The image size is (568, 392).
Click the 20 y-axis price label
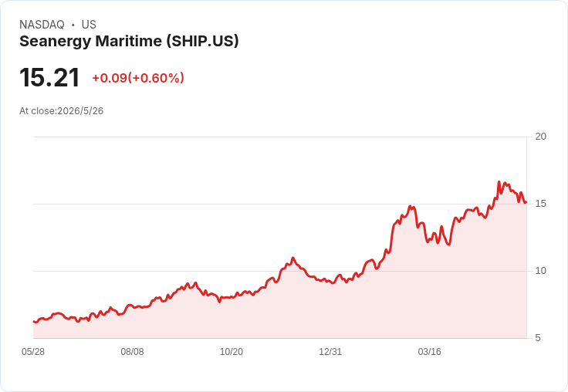(x=540, y=137)
